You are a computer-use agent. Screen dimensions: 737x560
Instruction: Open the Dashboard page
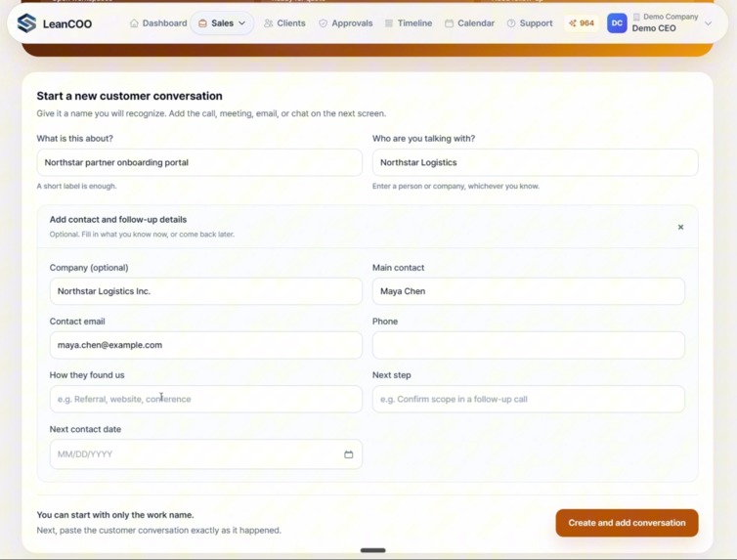[x=158, y=23]
